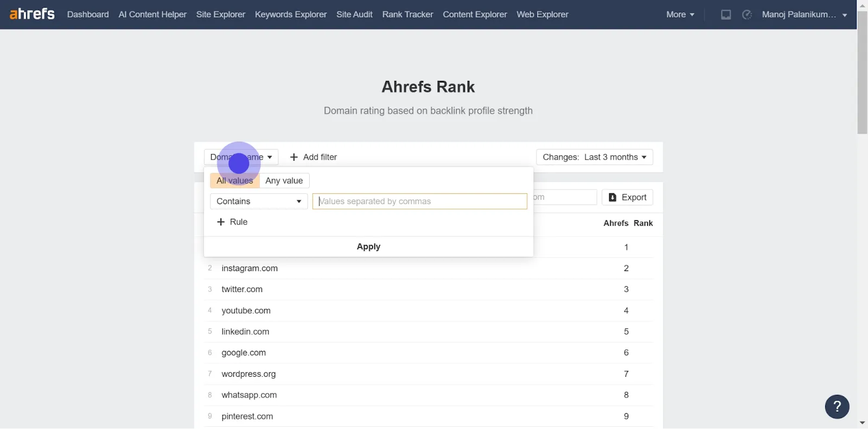
Task: Open Site Explorer
Action: click(221, 15)
